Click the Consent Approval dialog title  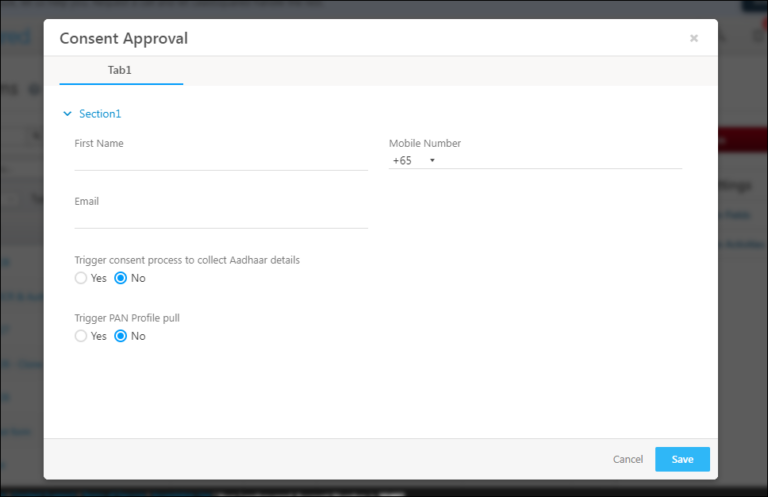point(123,39)
